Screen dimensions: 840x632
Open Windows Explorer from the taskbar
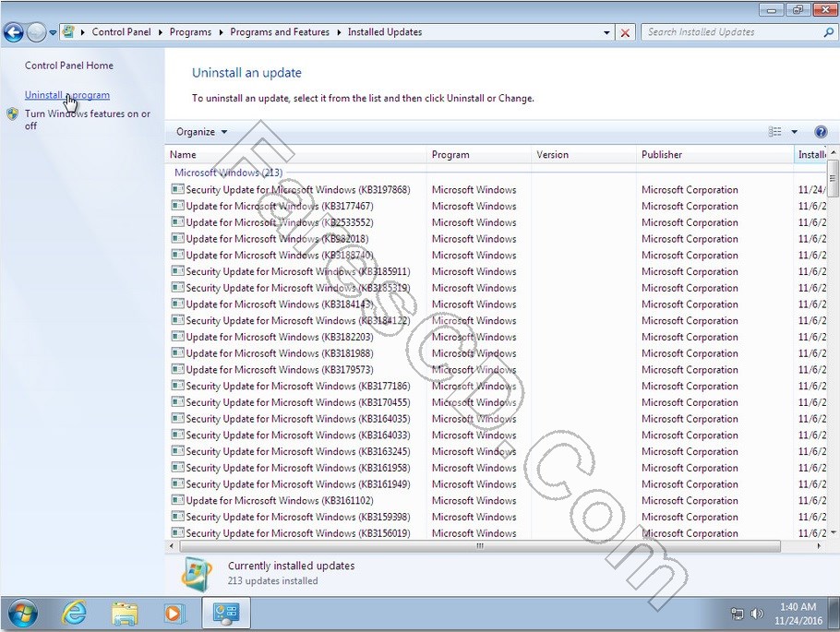tap(125, 614)
